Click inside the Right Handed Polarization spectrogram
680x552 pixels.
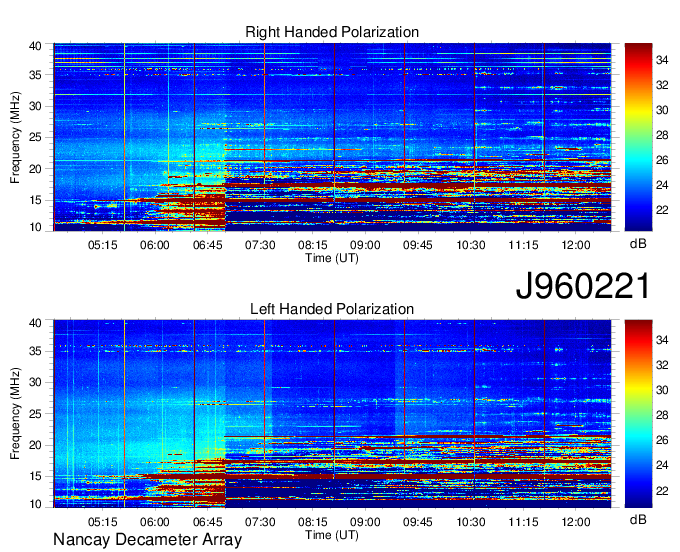click(332, 137)
